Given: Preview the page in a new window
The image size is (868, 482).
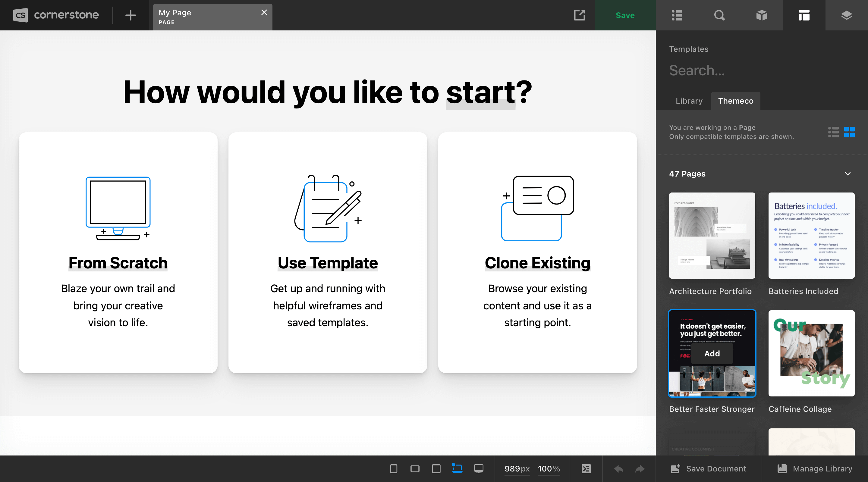Looking at the screenshot, I should (579, 15).
